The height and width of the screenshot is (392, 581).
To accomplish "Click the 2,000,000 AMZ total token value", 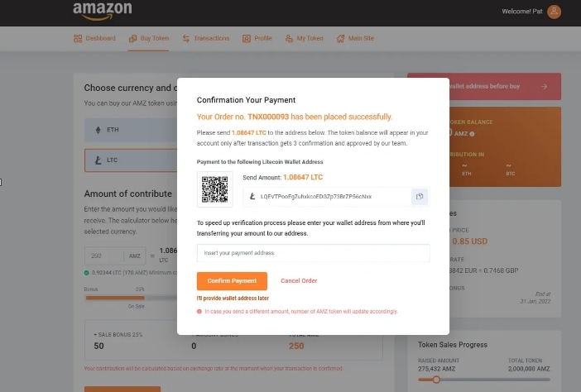I will pyautogui.click(x=529, y=369).
